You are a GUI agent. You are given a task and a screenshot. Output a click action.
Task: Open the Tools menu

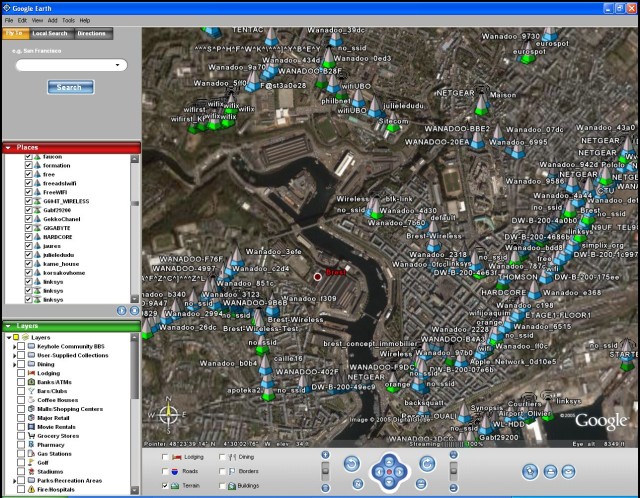(x=66, y=20)
